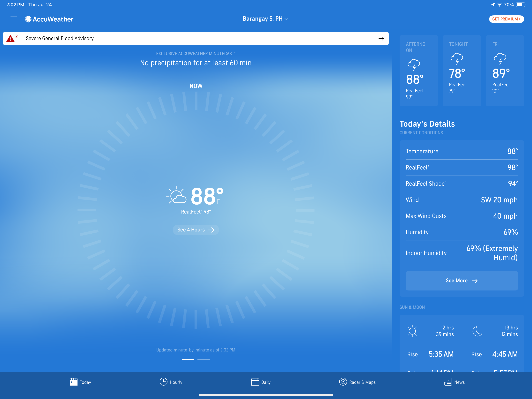Tap the Daily calendar icon
This screenshot has width=532, height=399.
coord(255,382)
